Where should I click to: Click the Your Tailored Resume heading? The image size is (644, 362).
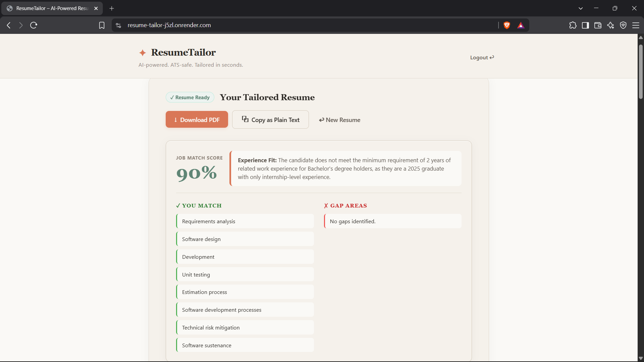pyautogui.click(x=267, y=98)
